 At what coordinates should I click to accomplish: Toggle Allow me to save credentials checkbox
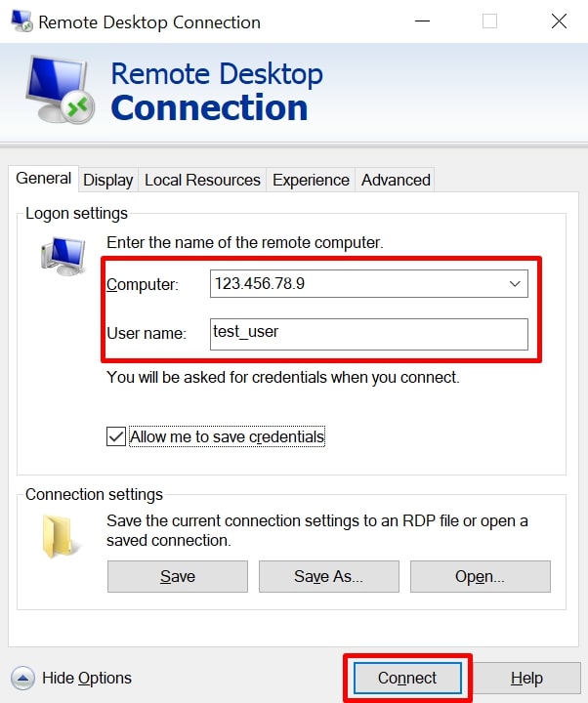(x=115, y=436)
